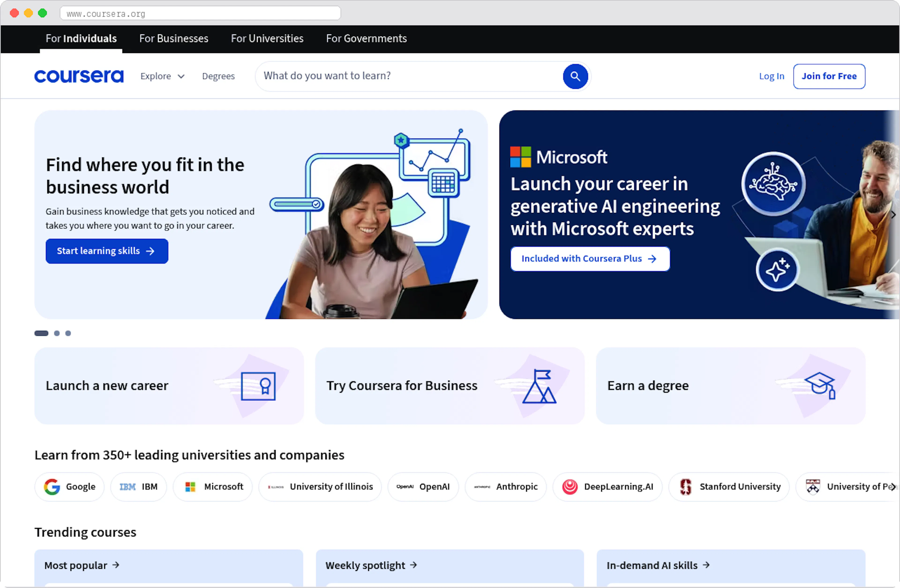Select the Google partner logo
This screenshot has width=900, height=588.
pyautogui.click(x=69, y=487)
